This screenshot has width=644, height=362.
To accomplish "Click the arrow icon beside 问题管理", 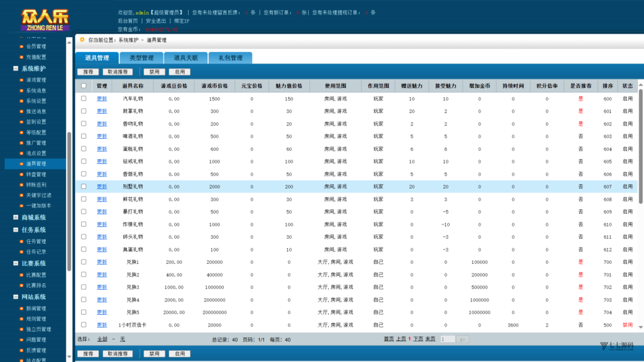I will point(21,340).
